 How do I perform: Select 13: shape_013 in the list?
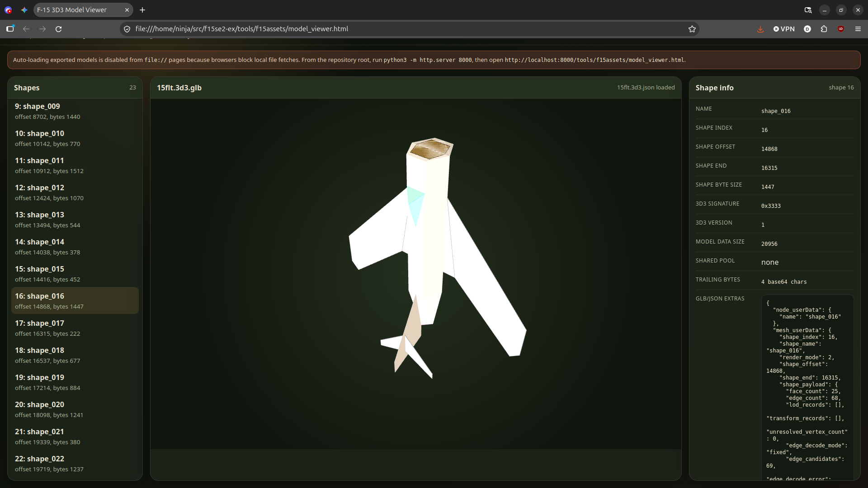coord(75,220)
